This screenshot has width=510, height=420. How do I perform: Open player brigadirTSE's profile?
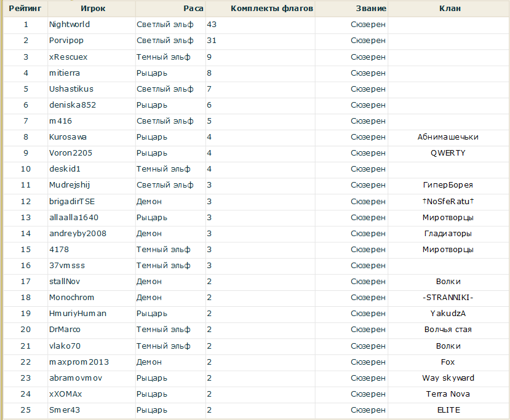coord(72,200)
